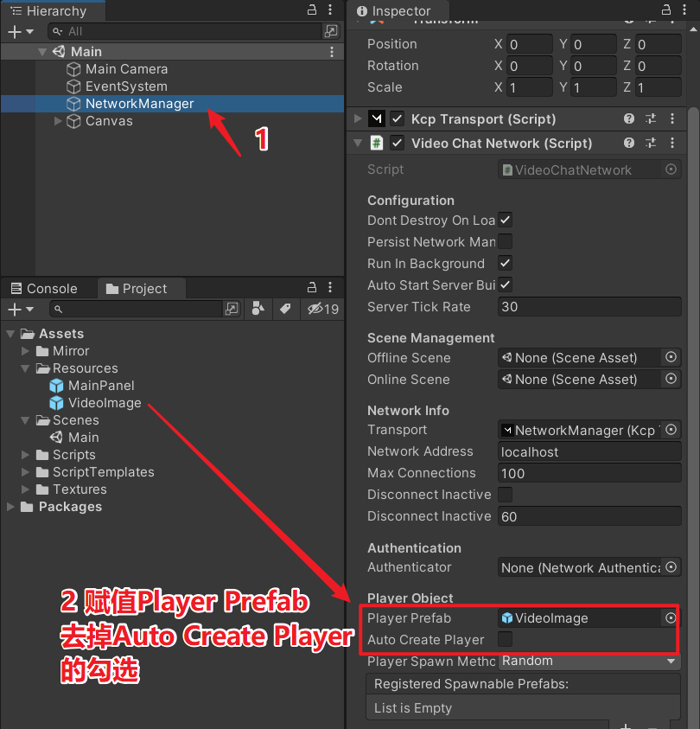Image resolution: width=700 pixels, height=729 pixels.
Task: Disable Video Chat Network component checkbox
Action: click(x=397, y=143)
